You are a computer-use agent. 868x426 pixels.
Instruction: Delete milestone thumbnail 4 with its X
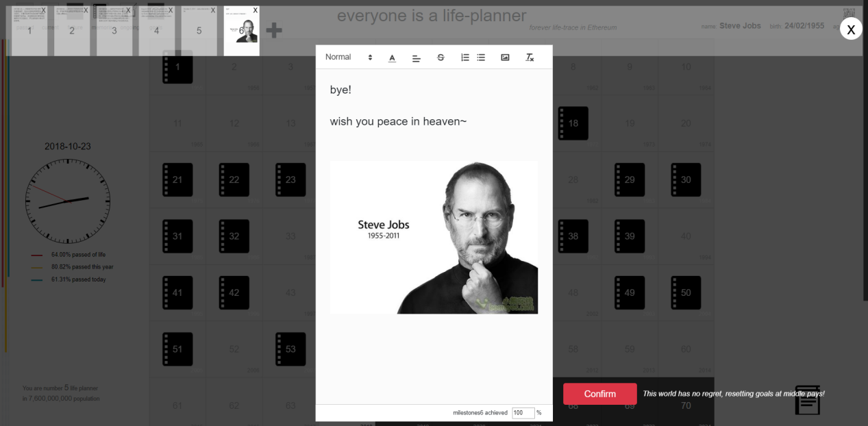click(x=171, y=10)
